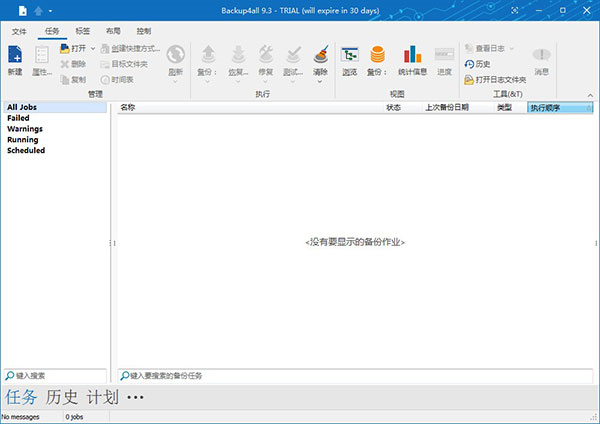Switch to the 计划 bottom navigation view
Viewport: 600px width, 424px height.
click(103, 397)
